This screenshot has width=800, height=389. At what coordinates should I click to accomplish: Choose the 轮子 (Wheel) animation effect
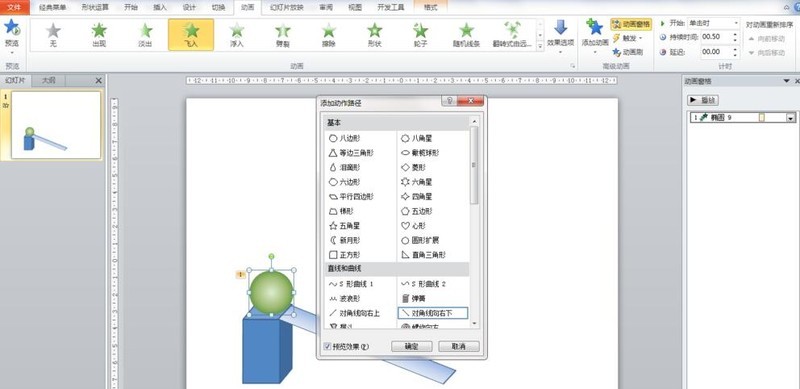pos(420,35)
